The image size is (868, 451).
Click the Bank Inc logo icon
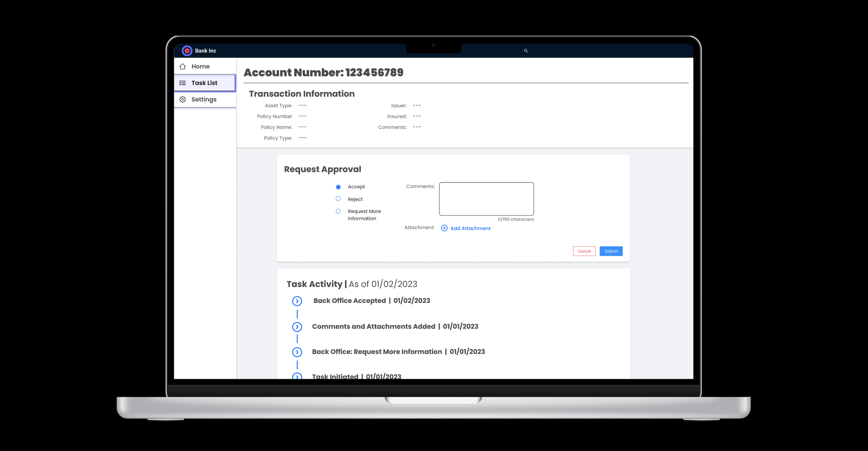click(x=187, y=51)
